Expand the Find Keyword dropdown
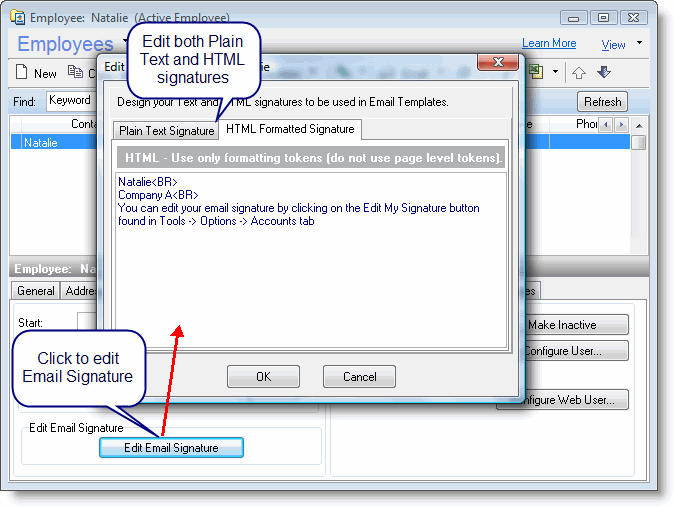Viewport: 674px width, 507px height. coord(71,101)
